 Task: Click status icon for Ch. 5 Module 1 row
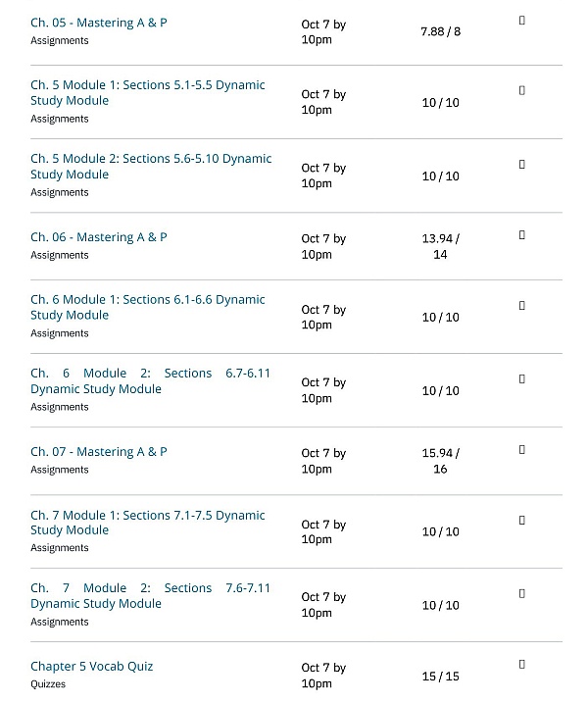pos(522,90)
